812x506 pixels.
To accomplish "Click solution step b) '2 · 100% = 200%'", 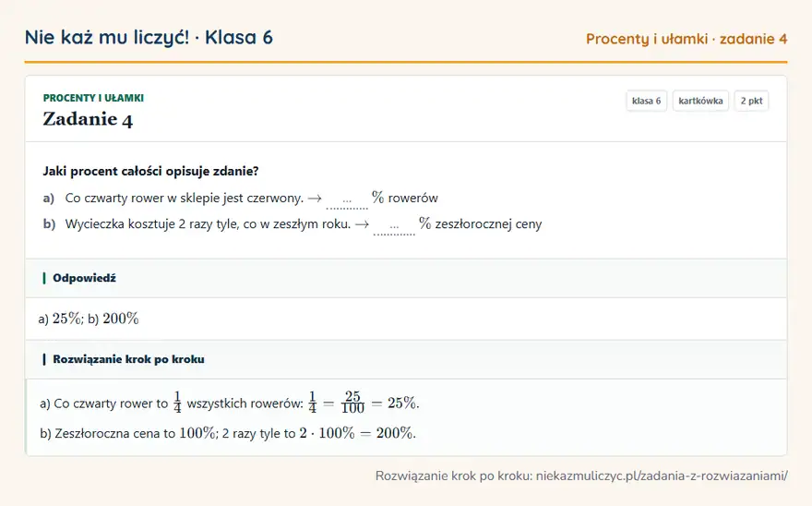I will pyautogui.click(x=228, y=433).
